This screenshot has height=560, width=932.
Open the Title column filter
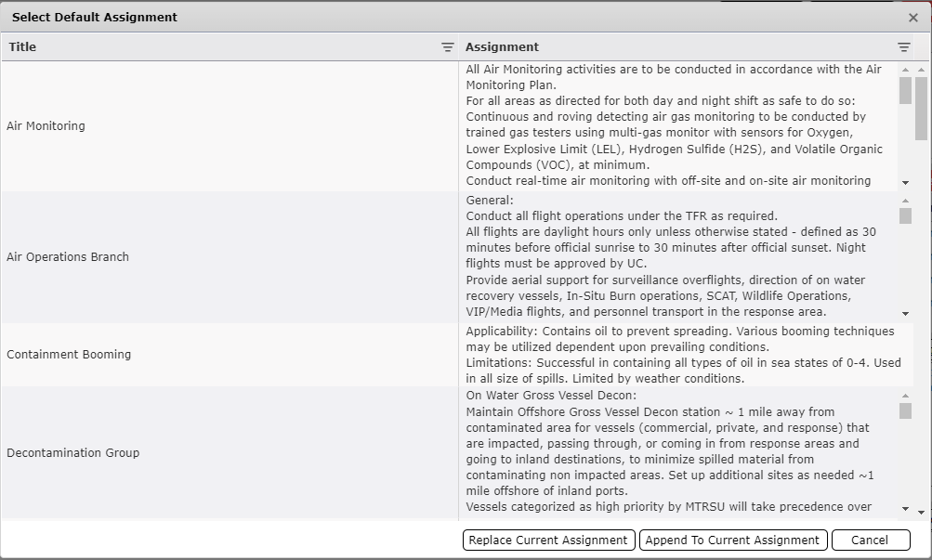[x=447, y=46]
